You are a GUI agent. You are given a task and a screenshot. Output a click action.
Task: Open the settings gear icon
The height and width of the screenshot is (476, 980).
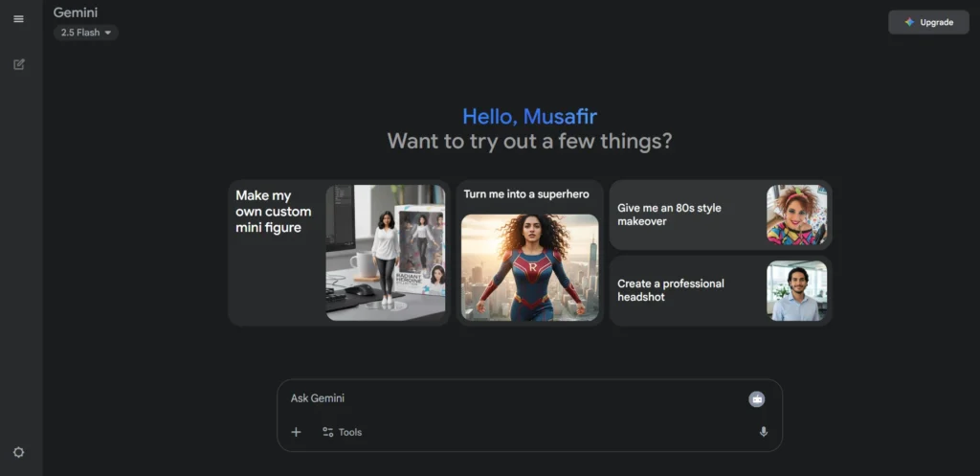(x=19, y=452)
